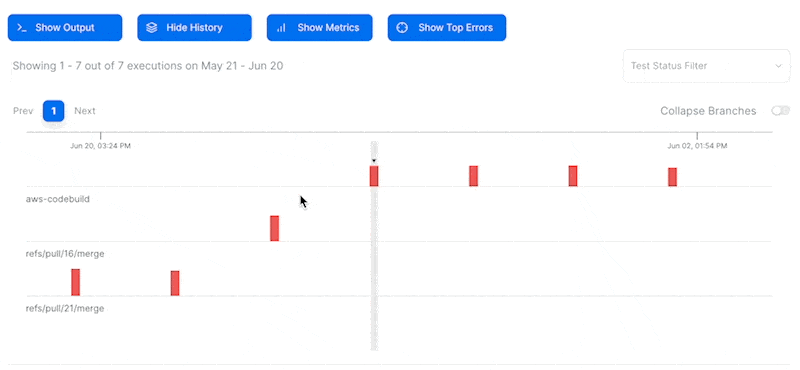The height and width of the screenshot is (370, 800).
Task: Click the terminal icon on Show Output
Action: pyautogui.click(x=22, y=28)
